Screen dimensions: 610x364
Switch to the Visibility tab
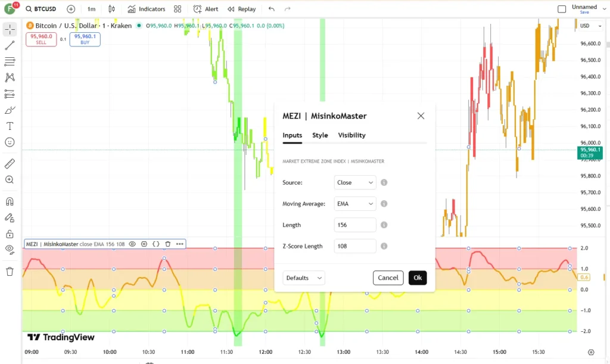coord(351,135)
